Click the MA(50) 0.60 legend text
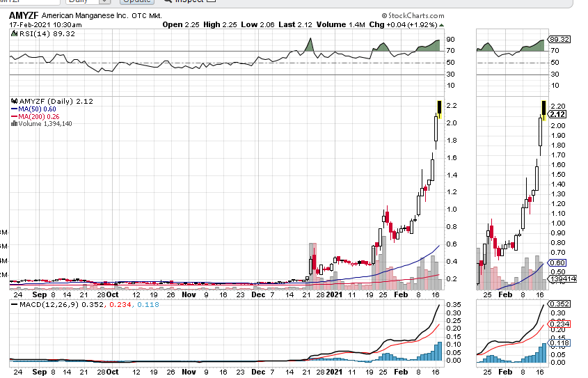The image size is (588, 378). (x=37, y=109)
